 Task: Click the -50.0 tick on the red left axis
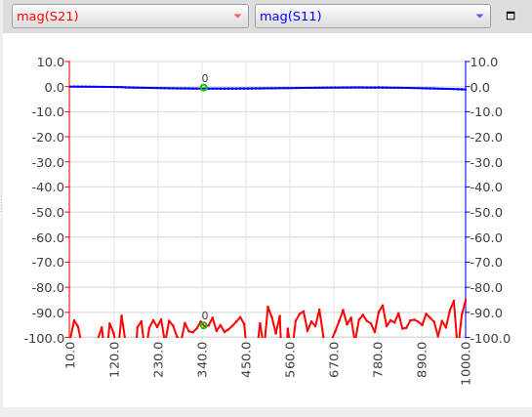click(x=48, y=212)
